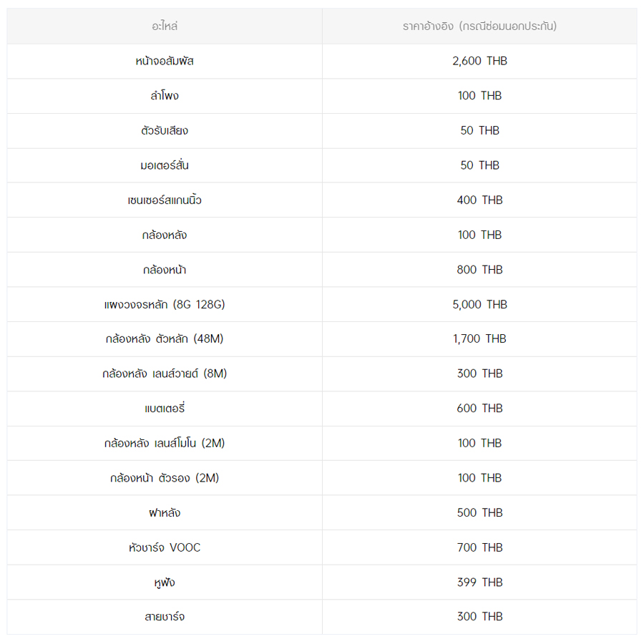
Task: Click the แบตเตอรี่ part name
Action: 165,409
